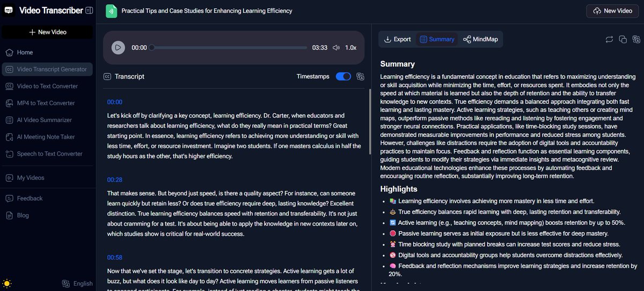Seek on the audio progress bar
The height and width of the screenshot is (291, 644).
tap(229, 47)
